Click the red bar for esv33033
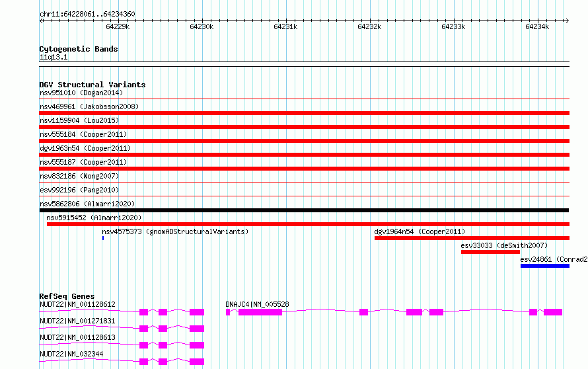 (490, 252)
